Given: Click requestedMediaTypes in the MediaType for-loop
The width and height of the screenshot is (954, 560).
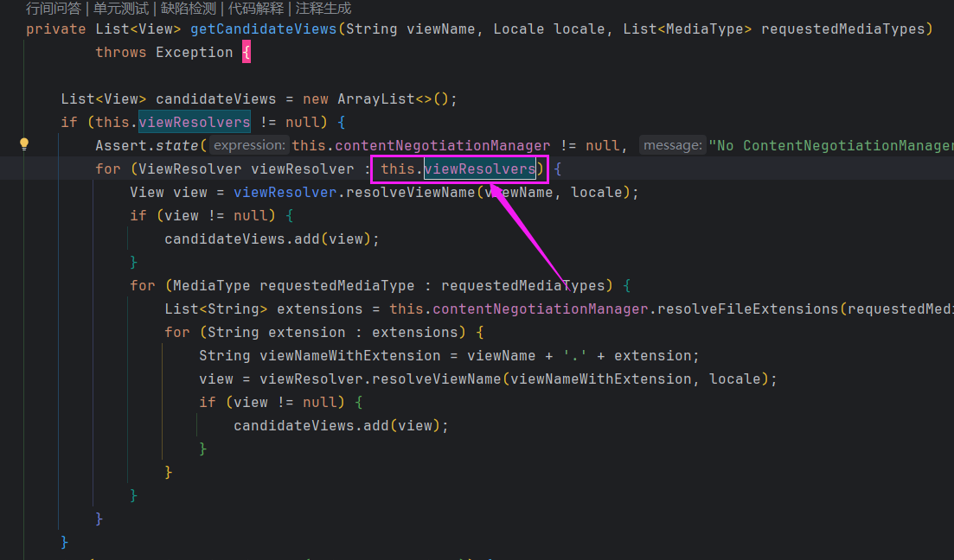Looking at the screenshot, I should click(x=523, y=286).
